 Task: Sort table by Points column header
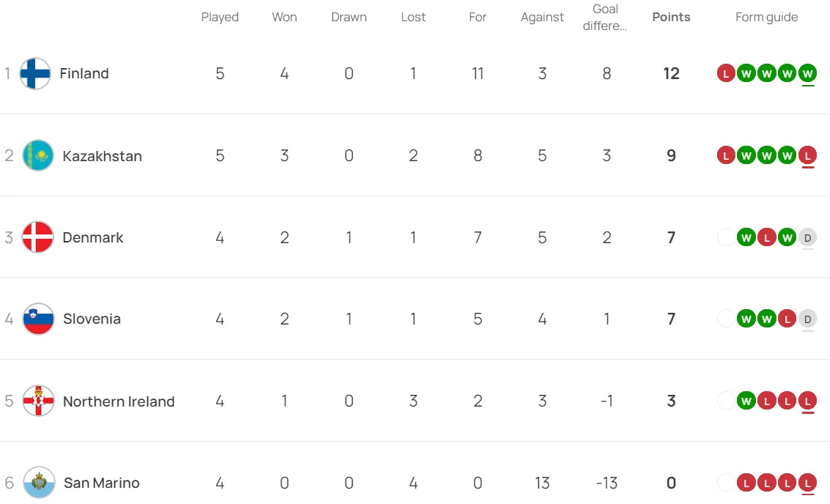tap(671, 17)
